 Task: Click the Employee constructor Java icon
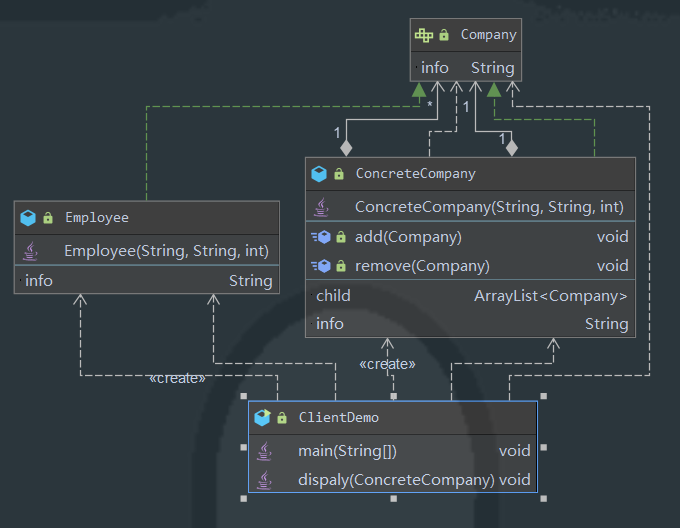click(30, 251)
